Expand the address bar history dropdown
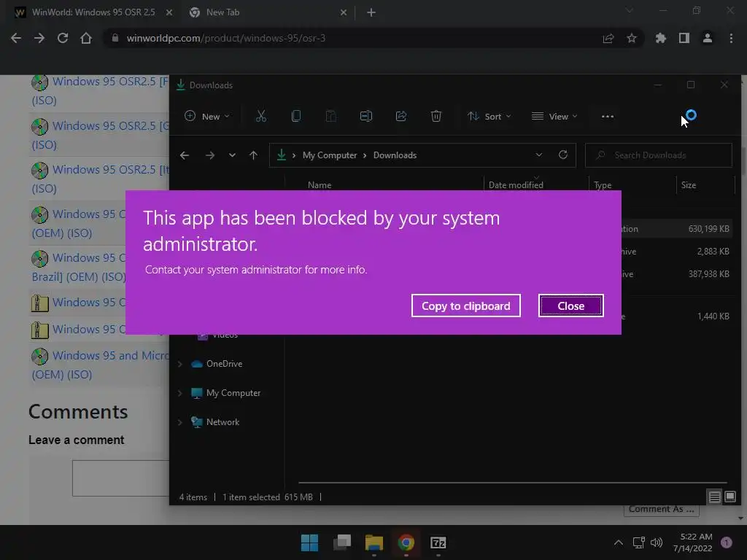Screen dimensions: 747x560 click(x=539, y=155)
